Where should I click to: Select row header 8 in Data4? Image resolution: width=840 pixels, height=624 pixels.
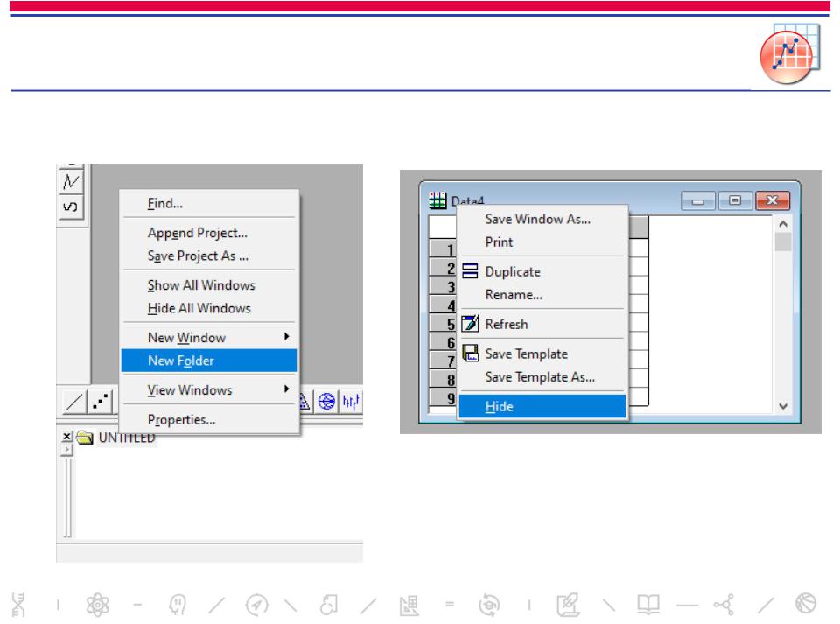click(443, 379)
